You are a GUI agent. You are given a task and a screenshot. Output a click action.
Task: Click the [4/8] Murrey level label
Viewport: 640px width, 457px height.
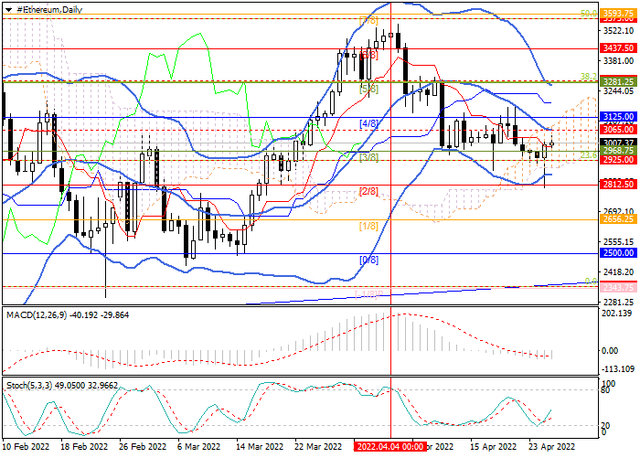tap(369, 124)
